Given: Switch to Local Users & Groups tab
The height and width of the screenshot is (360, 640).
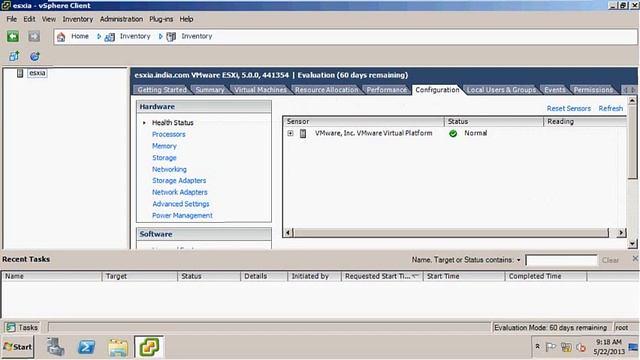Looking at the screenshot, I should coord(501,90).
